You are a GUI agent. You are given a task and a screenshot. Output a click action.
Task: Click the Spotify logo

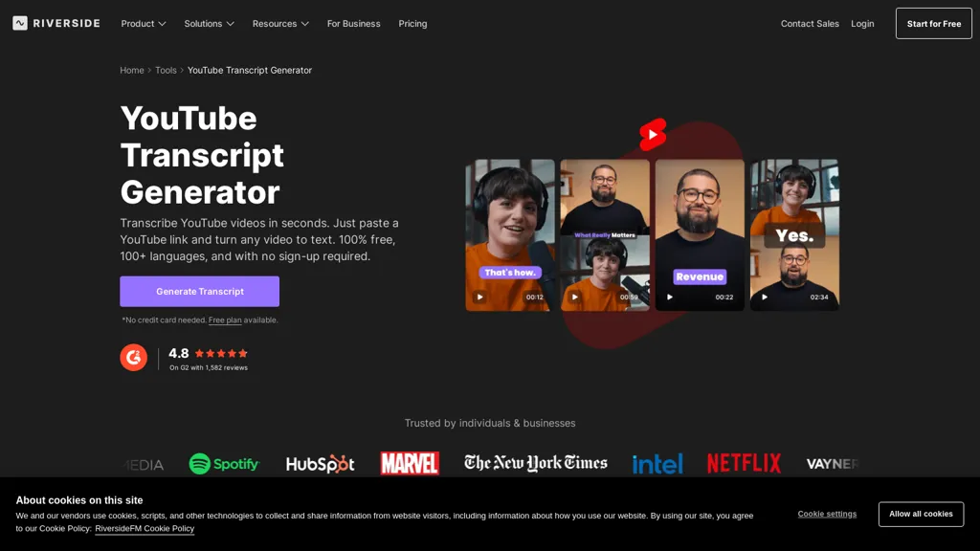pos(224,463)
